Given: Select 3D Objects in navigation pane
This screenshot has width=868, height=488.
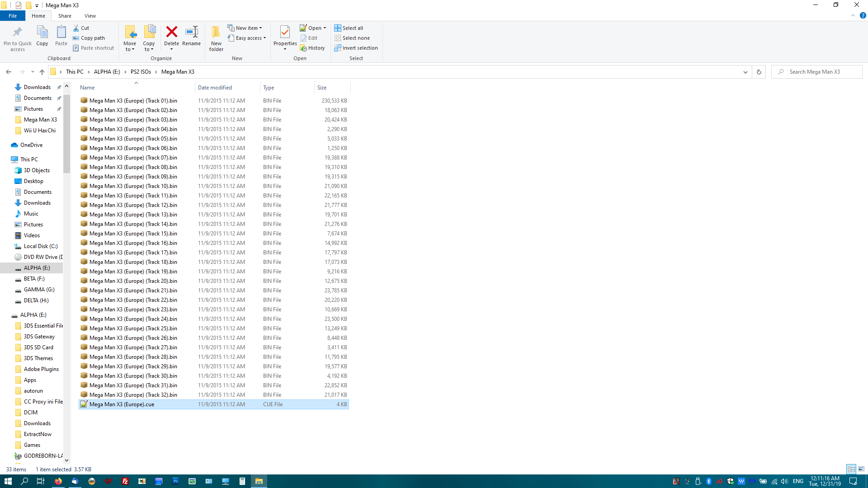Looking at the screenshot, I should coord(37,170).
